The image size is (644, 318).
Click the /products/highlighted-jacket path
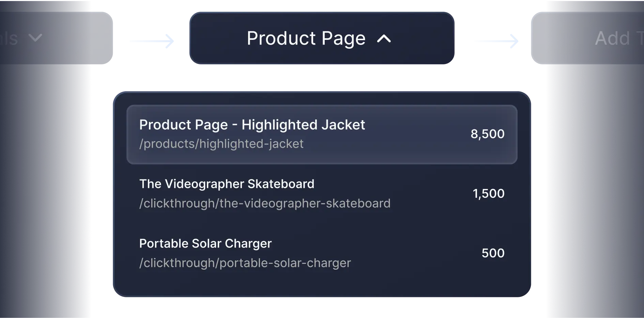[221, 144]
